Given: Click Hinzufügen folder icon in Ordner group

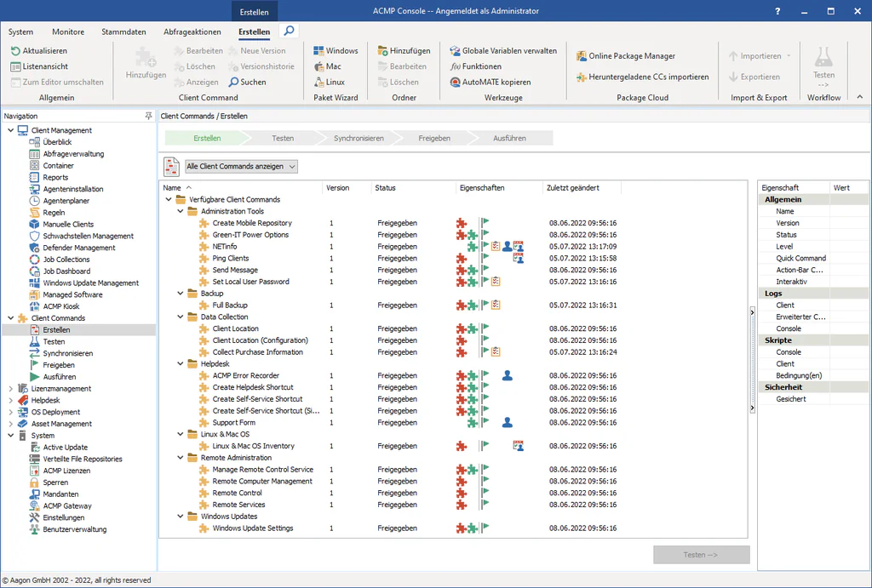Looking at the screenshot, I should [381, 51].
